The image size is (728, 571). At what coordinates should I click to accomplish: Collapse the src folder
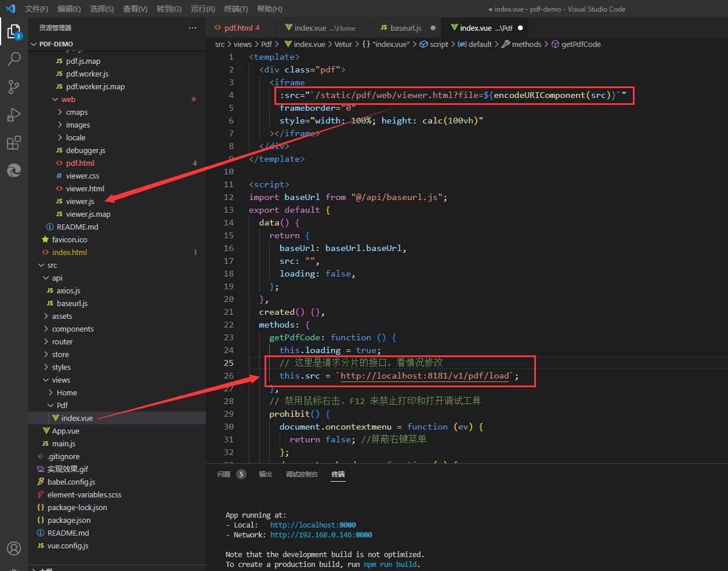point(117,265)
